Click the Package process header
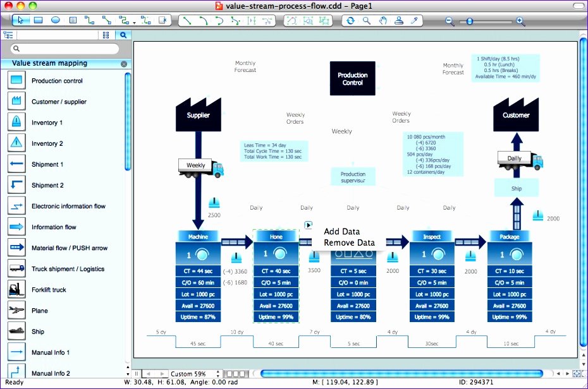This screenshot has width=588, height=389. coord(509,236)
